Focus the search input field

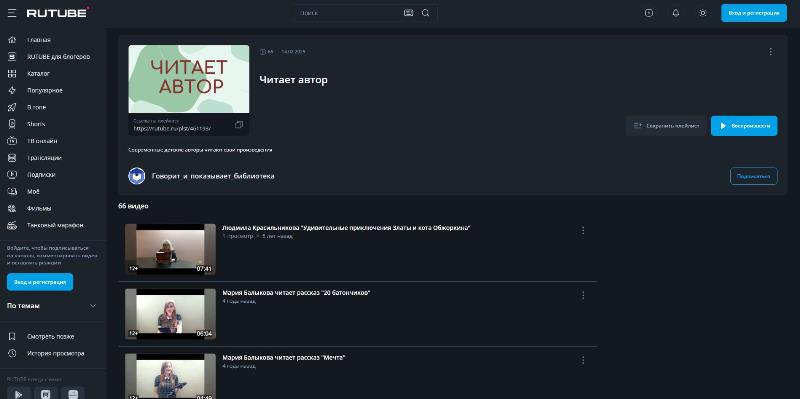(349, 13)
